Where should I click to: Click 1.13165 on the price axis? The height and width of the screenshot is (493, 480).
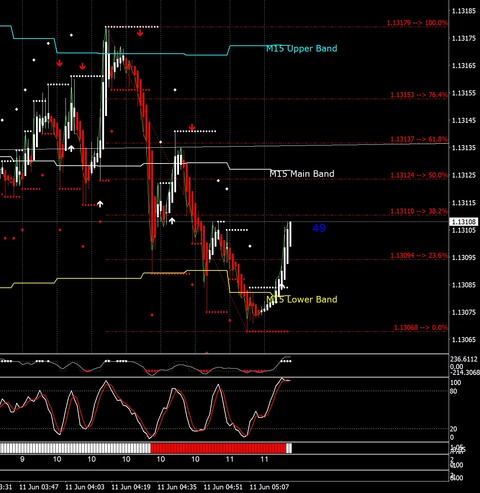(464, 66)
